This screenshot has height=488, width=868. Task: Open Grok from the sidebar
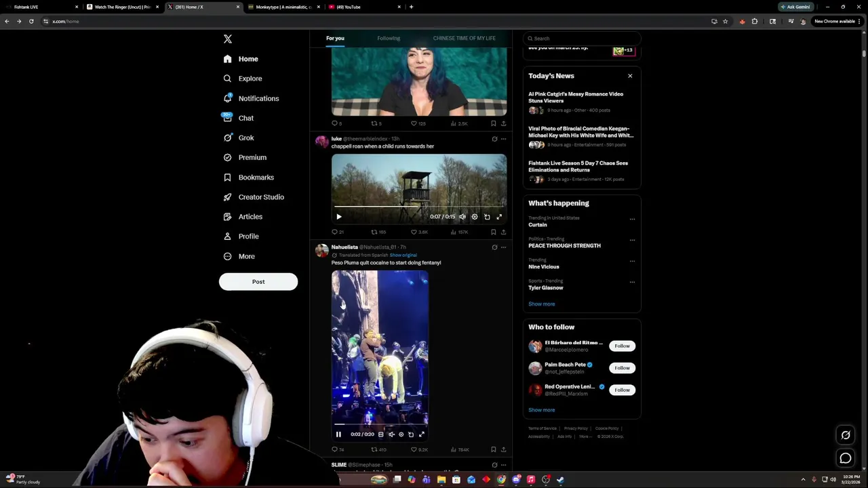[x=238, y=138]
